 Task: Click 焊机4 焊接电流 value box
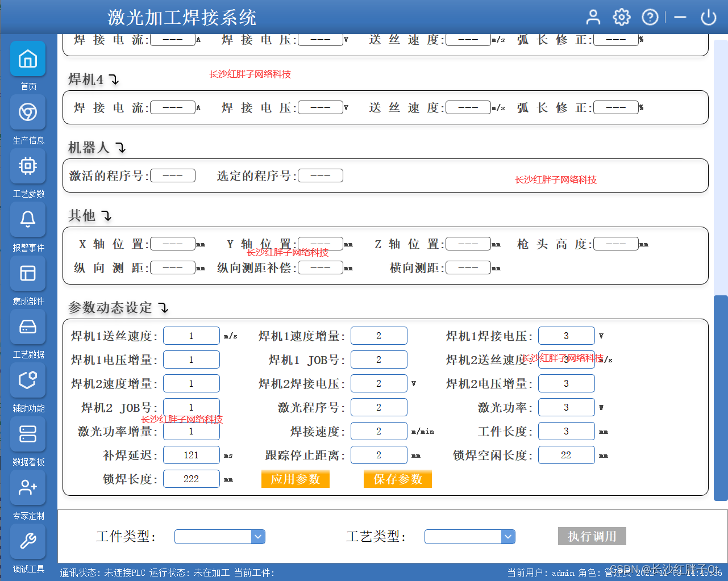(x=173, y=107)
